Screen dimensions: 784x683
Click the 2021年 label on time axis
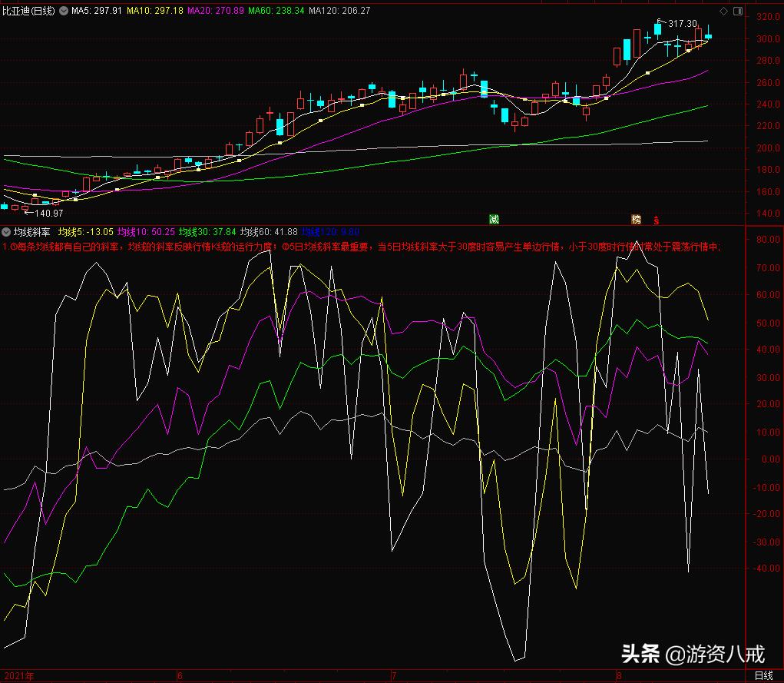19,676
